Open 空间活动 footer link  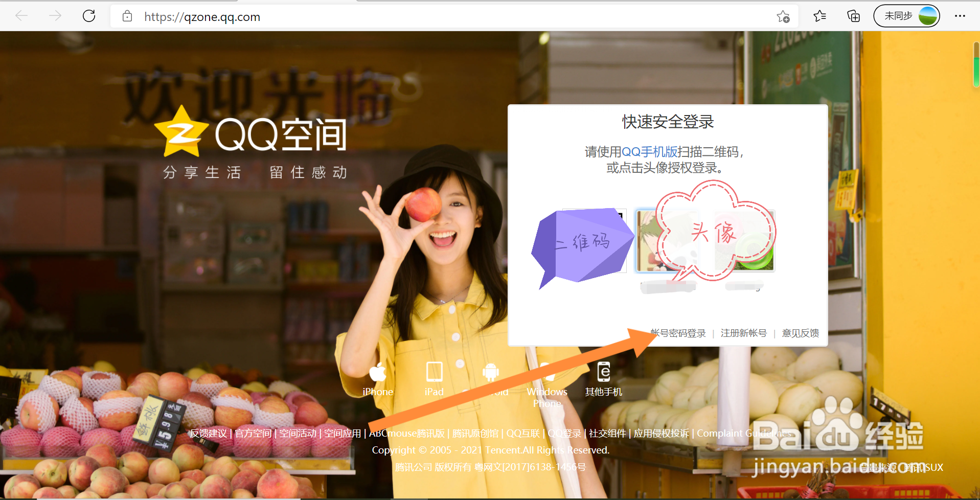298,434
